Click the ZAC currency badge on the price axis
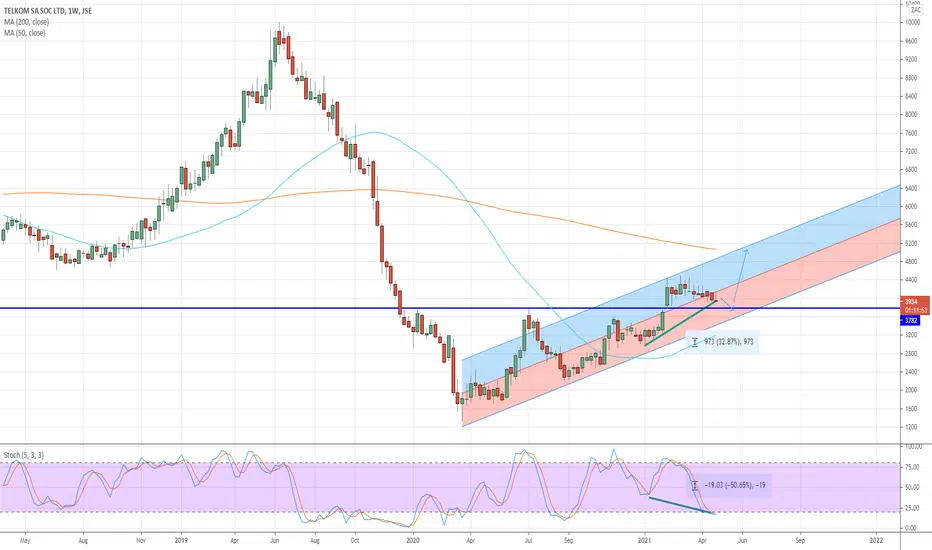Image resolution: width=932 pixels, height=550 pixels. tap(915, 10)
